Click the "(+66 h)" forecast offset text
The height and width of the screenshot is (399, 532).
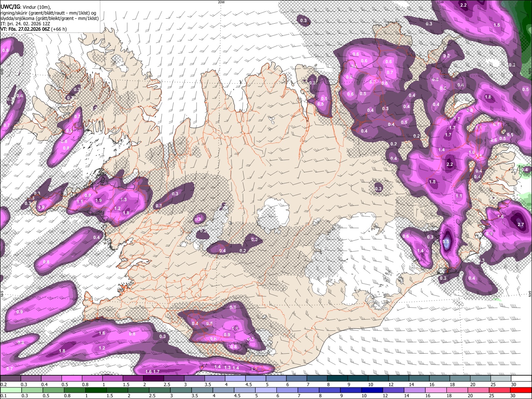pyautogui.click(x=60, y=30)
